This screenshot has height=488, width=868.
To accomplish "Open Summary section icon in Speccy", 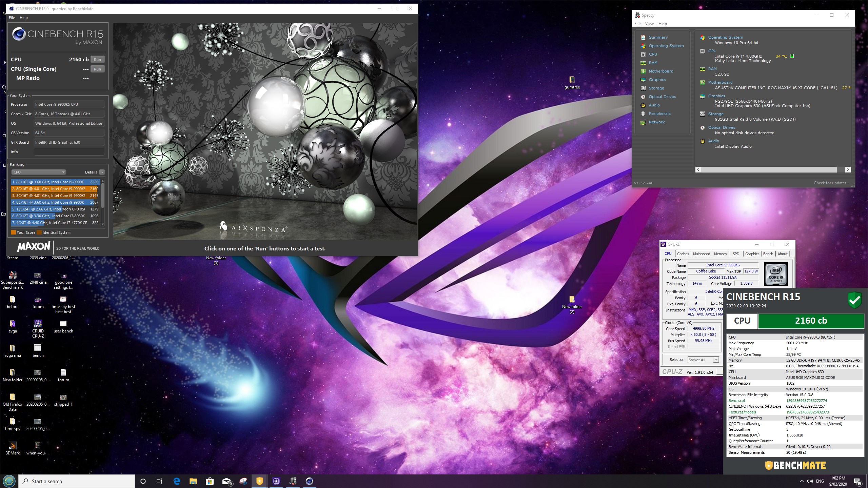I will click(643, 37).
